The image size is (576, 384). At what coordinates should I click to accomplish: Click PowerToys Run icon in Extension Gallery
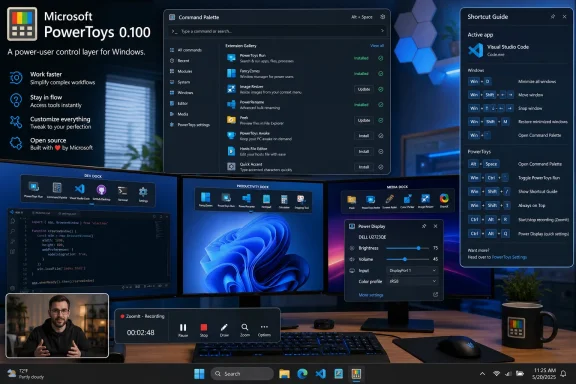pos(231,58)
